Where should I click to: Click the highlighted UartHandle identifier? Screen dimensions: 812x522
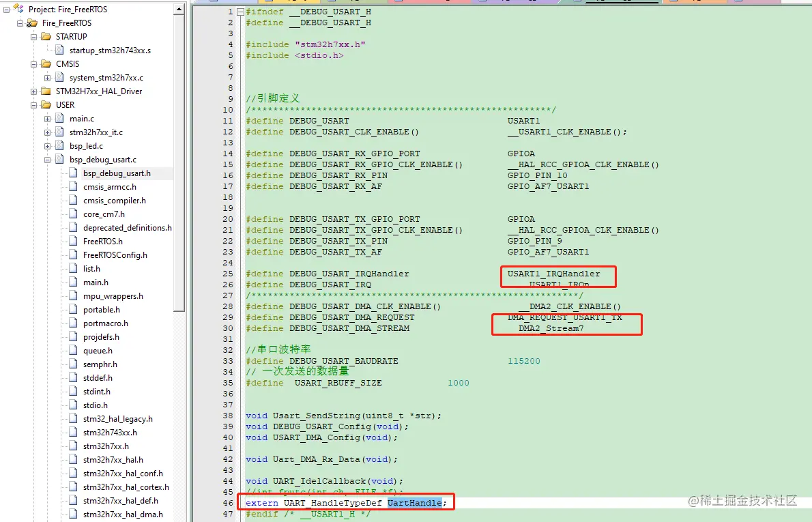[415, 503]
